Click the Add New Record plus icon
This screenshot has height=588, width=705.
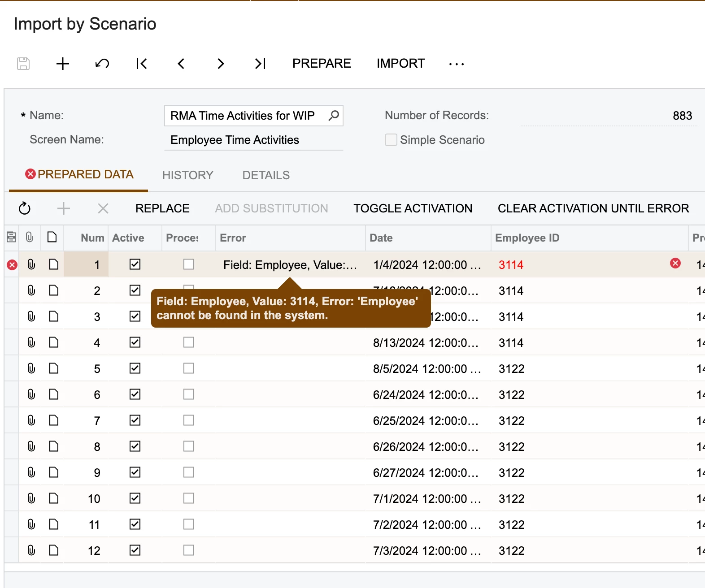[x=63, y=64]
